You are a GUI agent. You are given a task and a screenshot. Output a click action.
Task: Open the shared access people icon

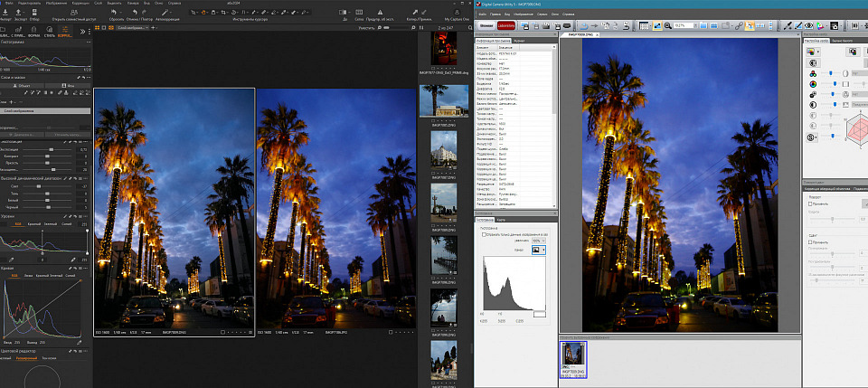[x=74, y=12]
